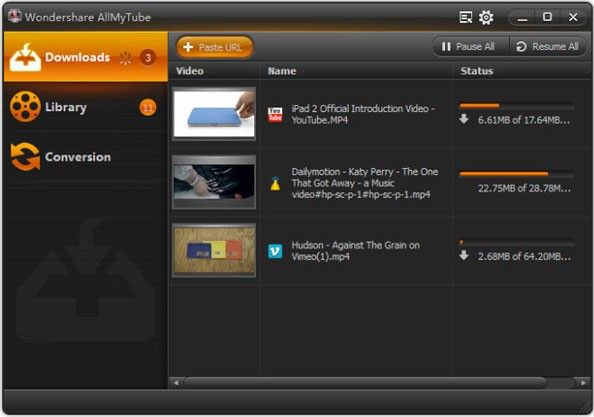This screenshot has height=417, width=594.
Task: Open the settings gear icon
Action: (x=486, y=17)
